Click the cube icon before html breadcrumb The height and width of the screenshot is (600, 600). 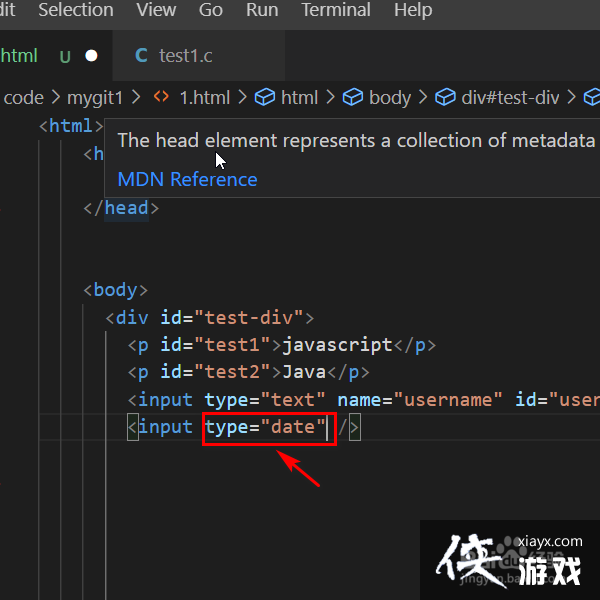coord(265,97)
